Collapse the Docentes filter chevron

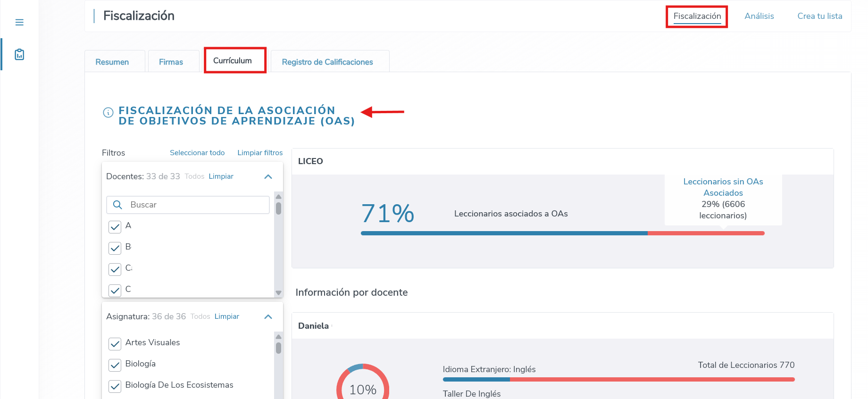click(268, 176)
